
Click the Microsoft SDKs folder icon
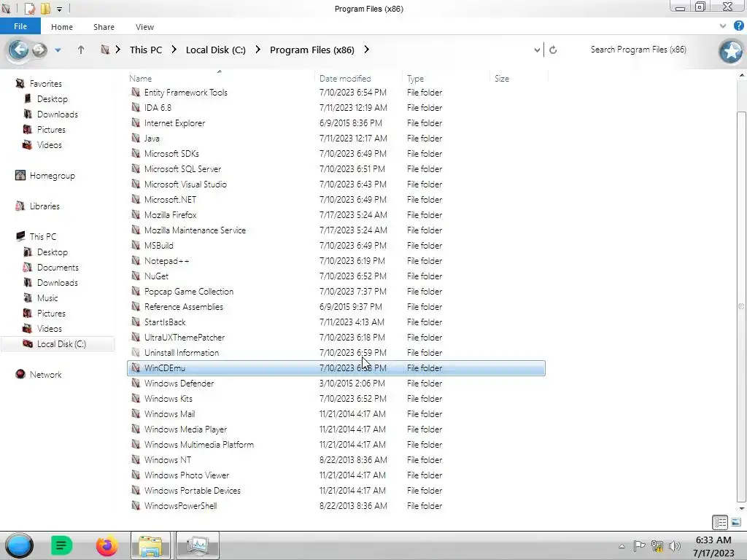136,153
